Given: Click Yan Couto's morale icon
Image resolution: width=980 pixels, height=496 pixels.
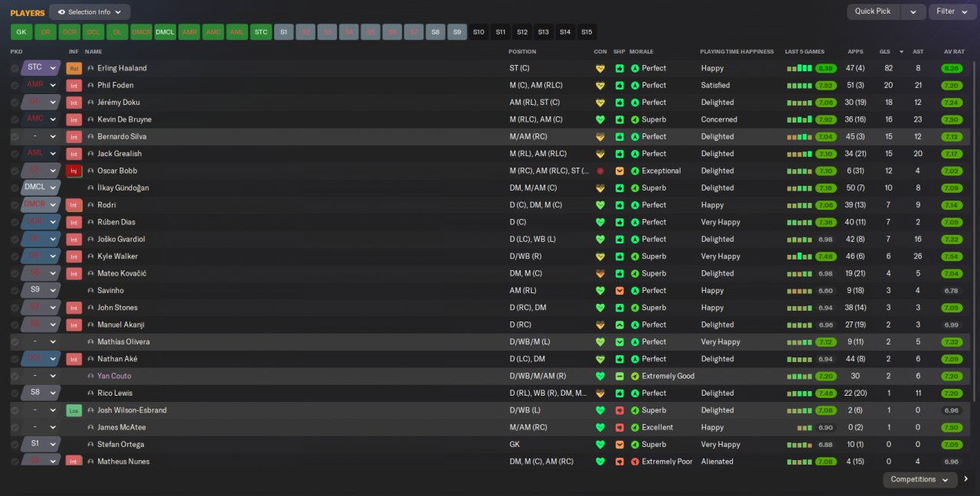Looking at the screenshot, I should coord(635,376).
